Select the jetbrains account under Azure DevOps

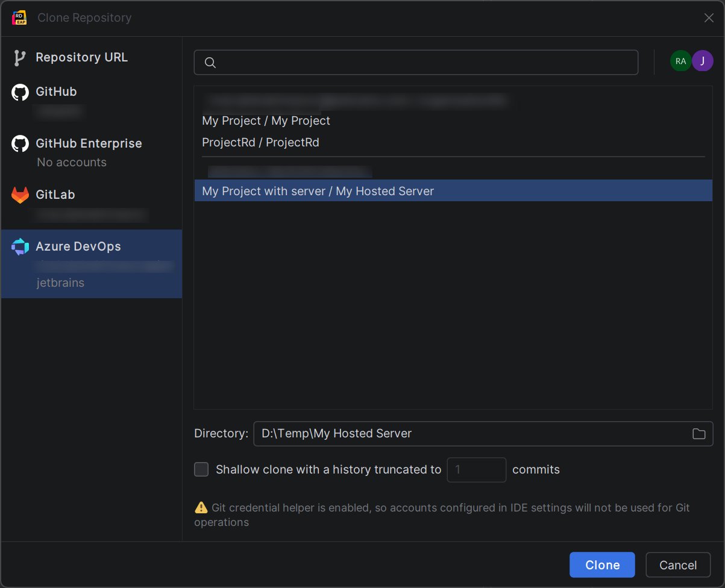[60, 283]
